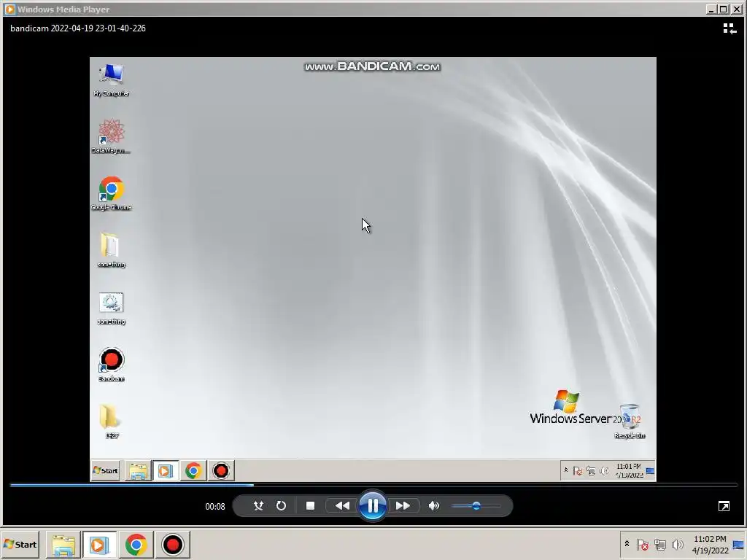Click the 1427 folder in video
Image resolution: width=747 pixels, height=560 pixels.
click(112, 421)
